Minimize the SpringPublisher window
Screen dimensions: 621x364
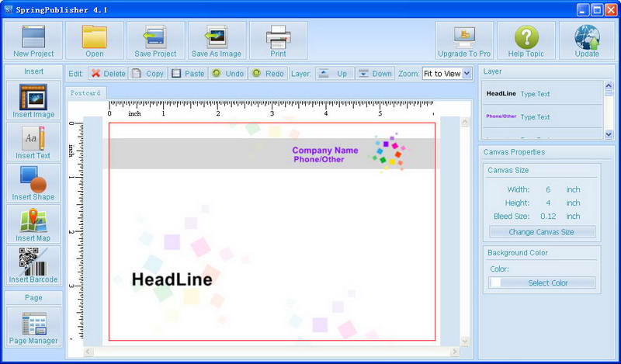click(583, 9)
